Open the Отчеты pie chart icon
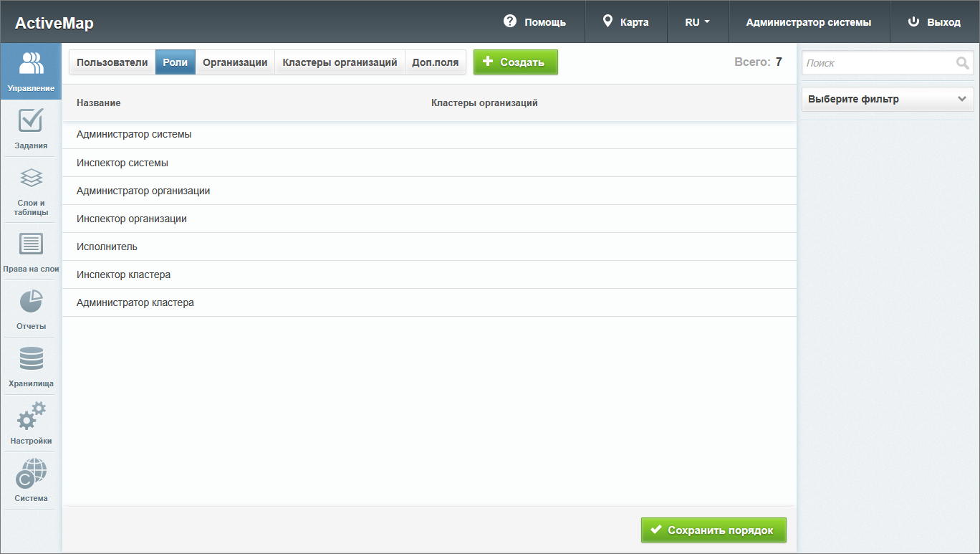This screenshot has height=554, width=980. click(31, 302)
